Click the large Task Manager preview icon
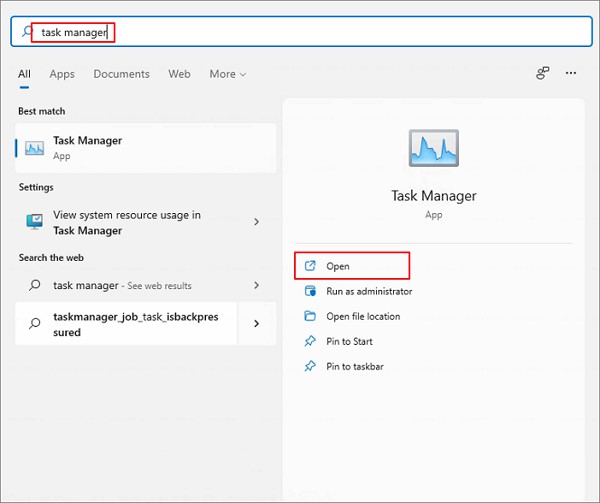 pos(435,149)
